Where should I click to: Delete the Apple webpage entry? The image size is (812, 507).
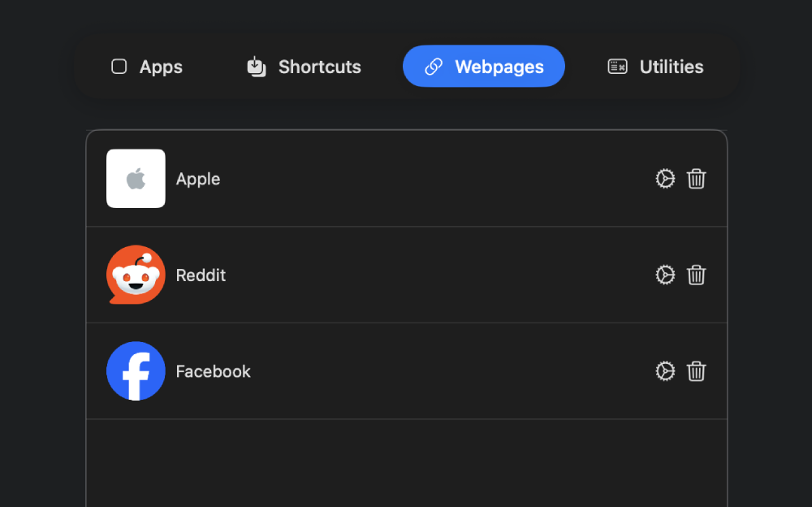point(696,179)
